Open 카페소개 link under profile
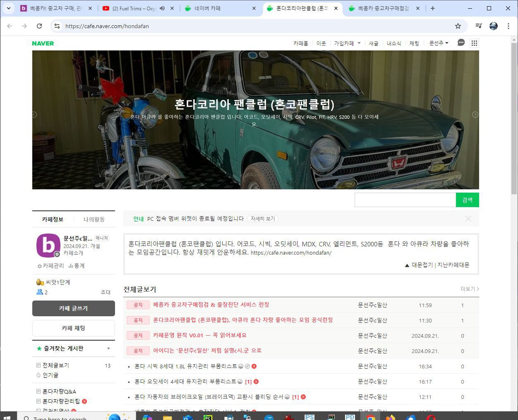Viewport: 518px width, 420px height. pos(73,253)
